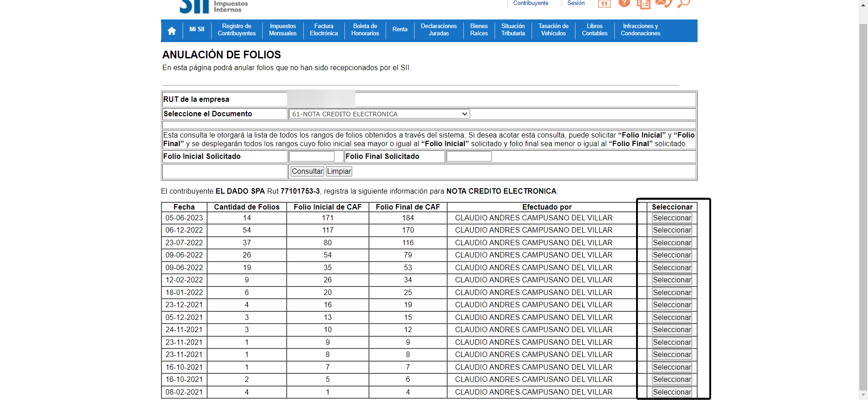
Task: Click the date cell 05-06-2023
Action: [184, 218]
